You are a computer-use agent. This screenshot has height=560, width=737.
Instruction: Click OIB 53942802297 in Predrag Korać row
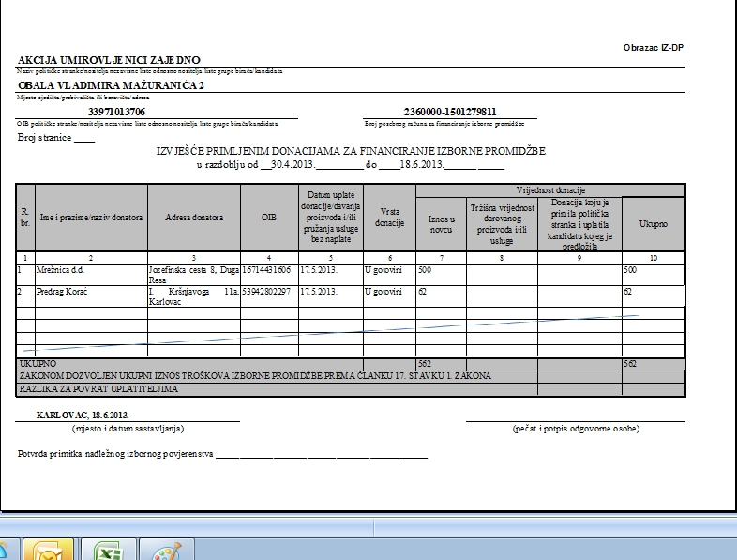266,292
